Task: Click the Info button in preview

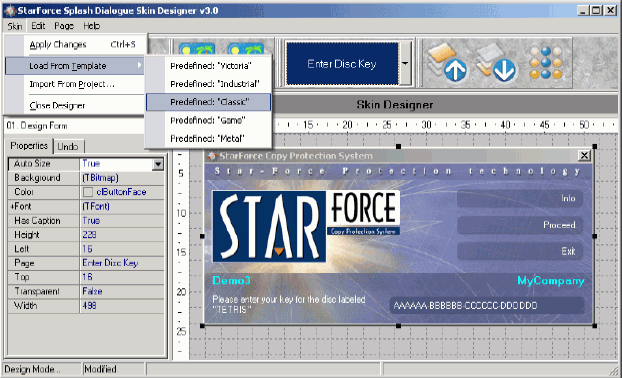Action: [x=520, y=198]
